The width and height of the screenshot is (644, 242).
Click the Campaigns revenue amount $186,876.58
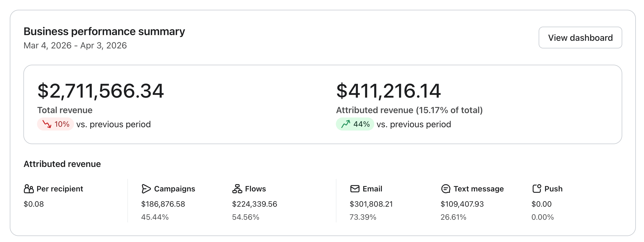tap(163, 204)
